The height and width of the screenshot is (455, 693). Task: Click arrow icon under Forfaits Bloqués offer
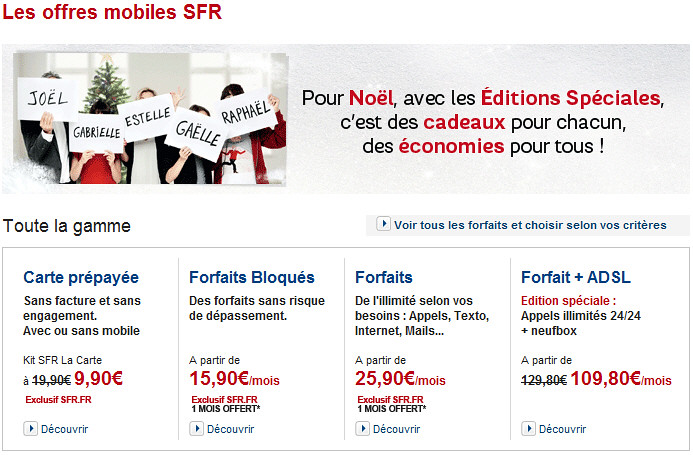tap(196, 429)
